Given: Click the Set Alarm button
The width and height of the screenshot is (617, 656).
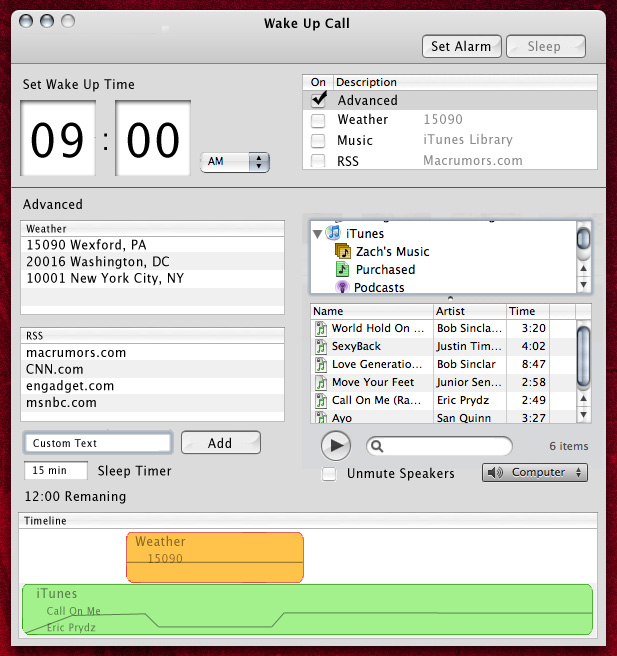Looking at the screenshot, I should pyautogui.click(x=461, y=46).
